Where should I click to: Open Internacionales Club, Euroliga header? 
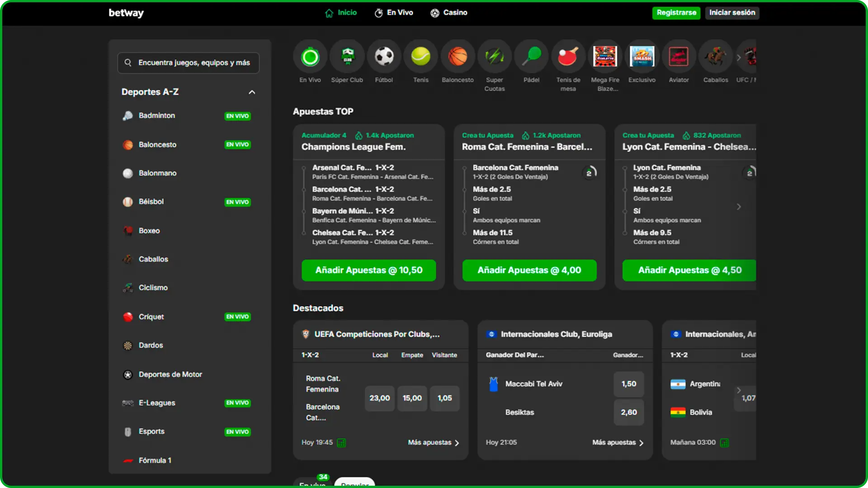click(565, 334)
